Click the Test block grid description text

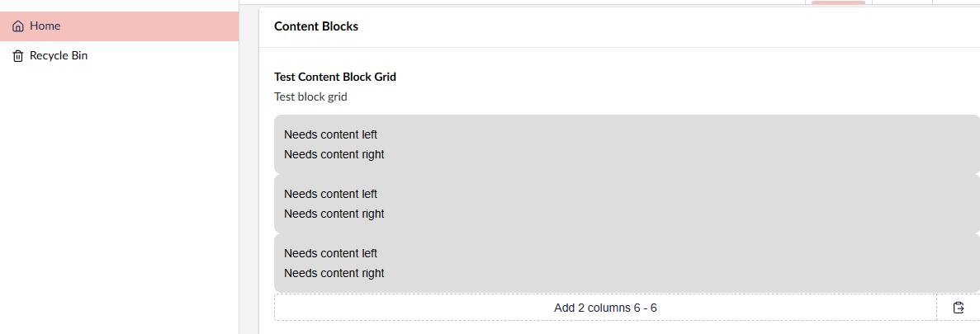[310, 96]
